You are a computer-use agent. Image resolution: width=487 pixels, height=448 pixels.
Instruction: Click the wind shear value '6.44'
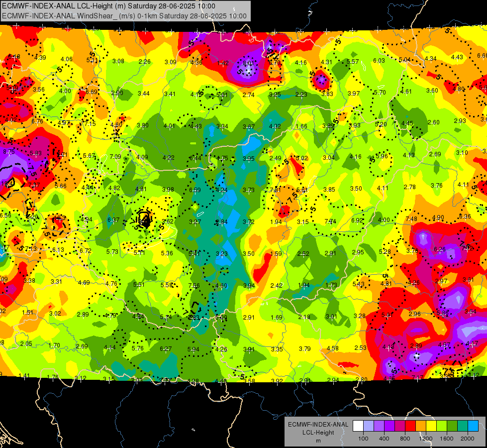(x=195, y=158)
